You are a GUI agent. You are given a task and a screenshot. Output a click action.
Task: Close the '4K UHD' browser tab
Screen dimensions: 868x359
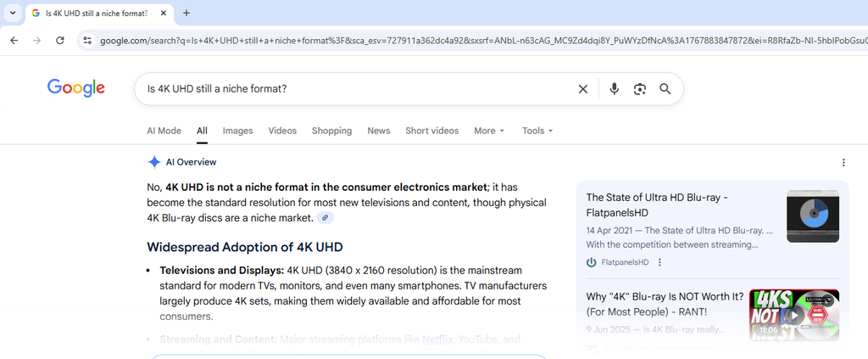tap(164, 13)
